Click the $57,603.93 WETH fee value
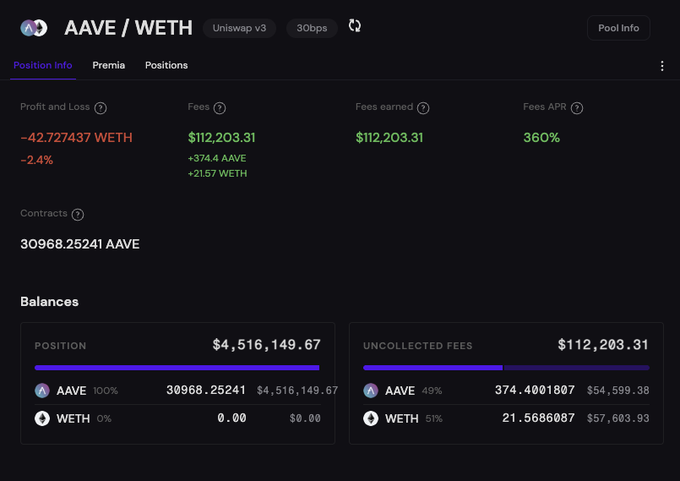Screen dimensions: 680x481 (618, 418)
